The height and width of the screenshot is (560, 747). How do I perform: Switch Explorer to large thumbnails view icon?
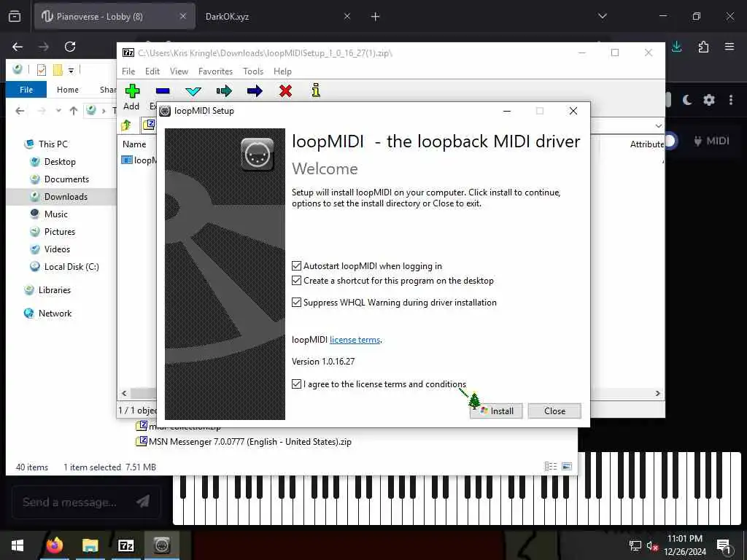pyautogui.click(x=567, y=467)
